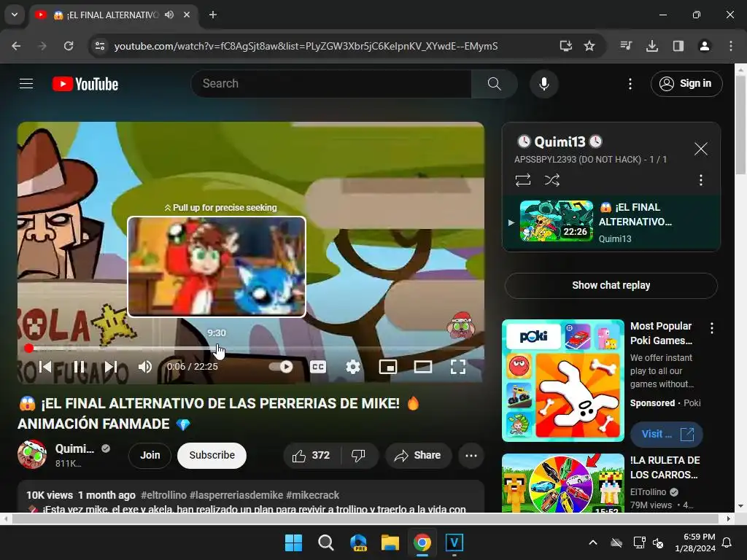Open the Poki games ad thumbnail
This screenshot has width=747, height=560.
(x=563, y=381)
